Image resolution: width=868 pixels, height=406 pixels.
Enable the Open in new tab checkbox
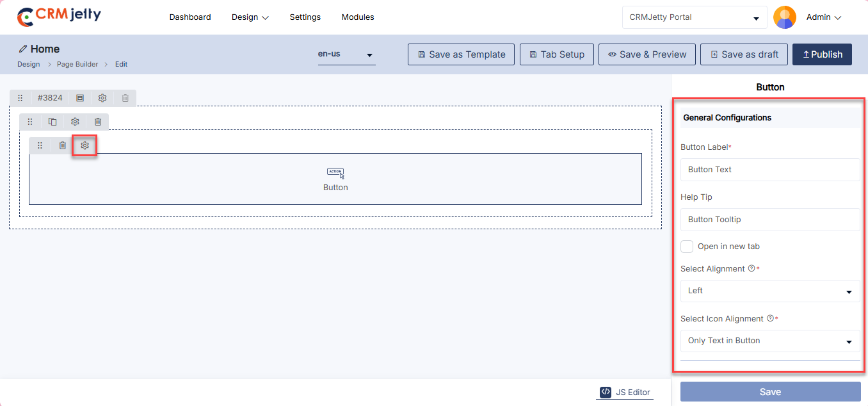tap(687, 247)
